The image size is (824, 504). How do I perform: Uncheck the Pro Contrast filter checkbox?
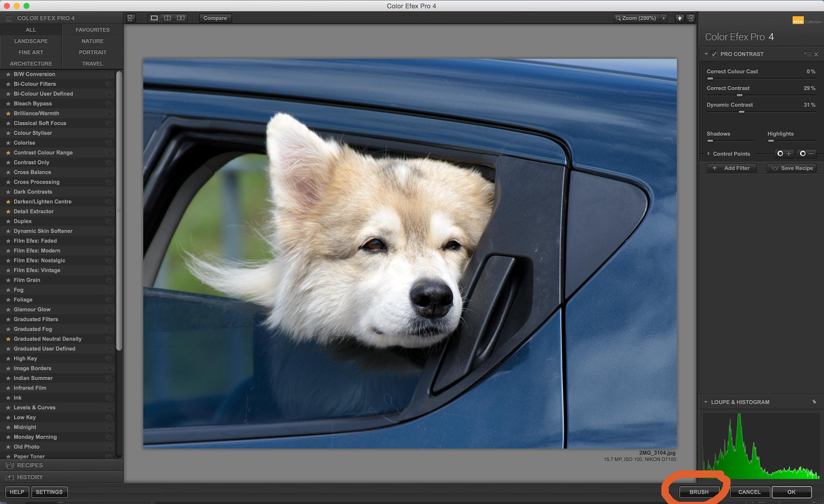(x=714, y=54)
